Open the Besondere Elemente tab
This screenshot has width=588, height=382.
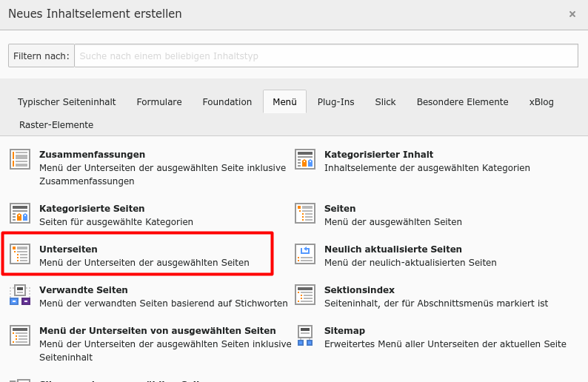point(462,102)
